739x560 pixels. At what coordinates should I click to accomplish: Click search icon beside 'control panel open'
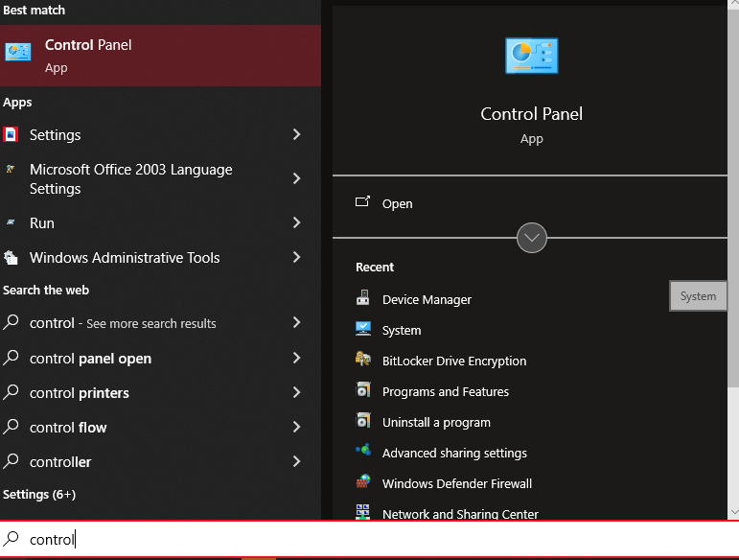11,358
